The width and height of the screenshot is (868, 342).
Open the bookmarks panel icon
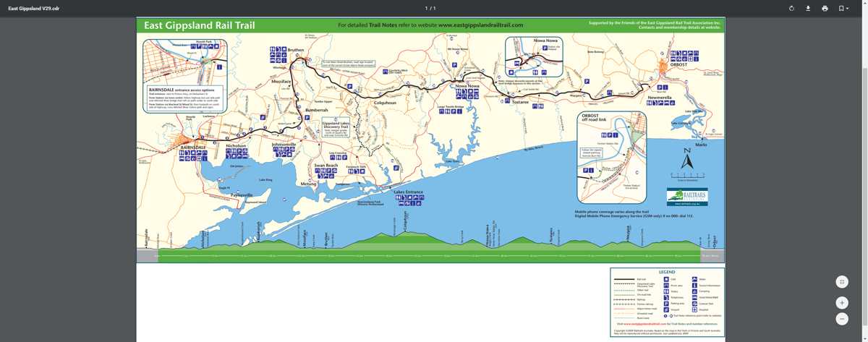[x=841, y=8]
